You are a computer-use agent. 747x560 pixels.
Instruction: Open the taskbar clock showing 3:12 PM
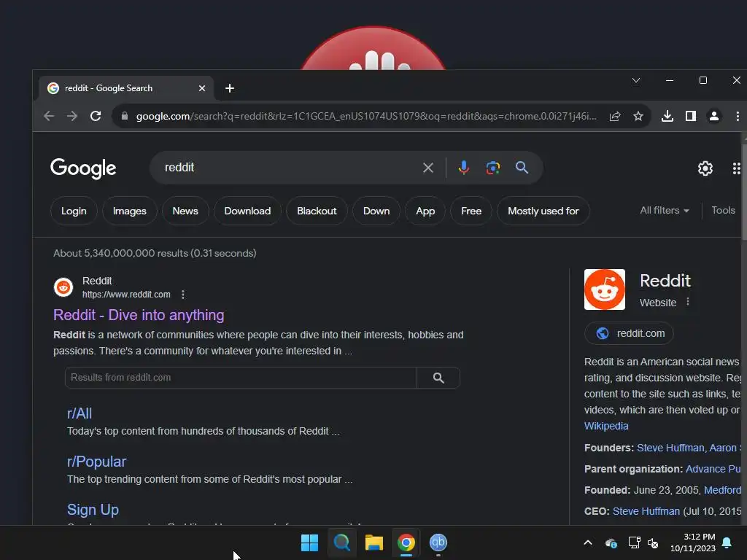[693, 542]
